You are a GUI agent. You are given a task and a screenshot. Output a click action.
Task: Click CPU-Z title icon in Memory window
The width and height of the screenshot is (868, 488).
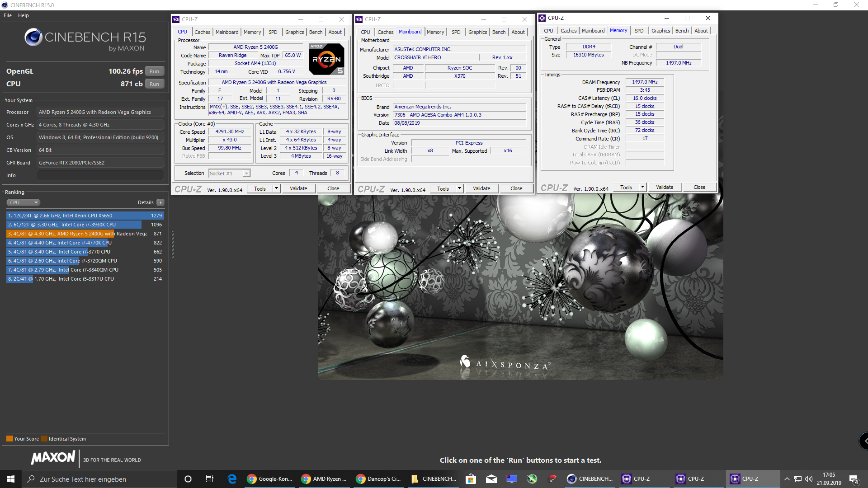click(542, 18)
